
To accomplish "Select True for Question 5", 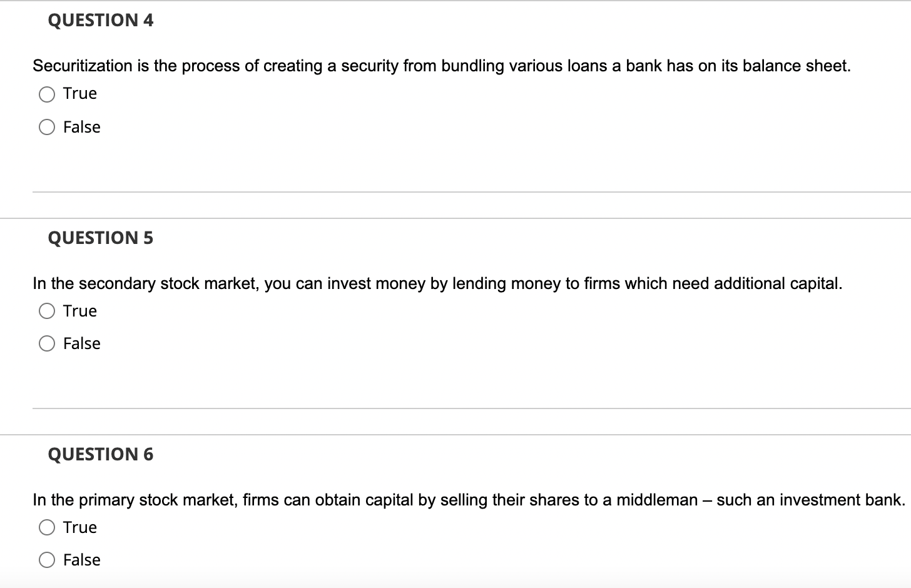I will (x=46, y=310).
